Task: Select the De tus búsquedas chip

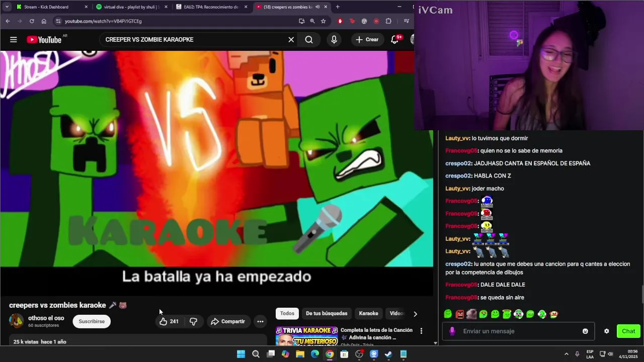Action: pos(327,313)
